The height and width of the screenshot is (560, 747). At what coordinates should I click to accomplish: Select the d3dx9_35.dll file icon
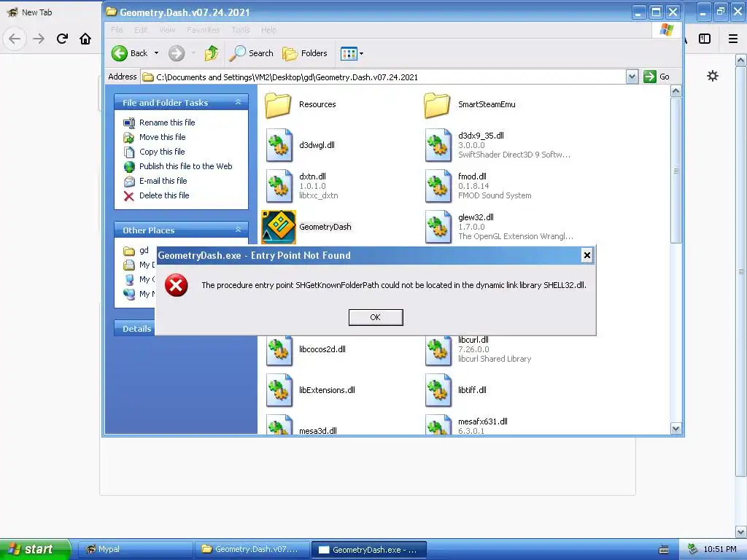tap(438, 145)
